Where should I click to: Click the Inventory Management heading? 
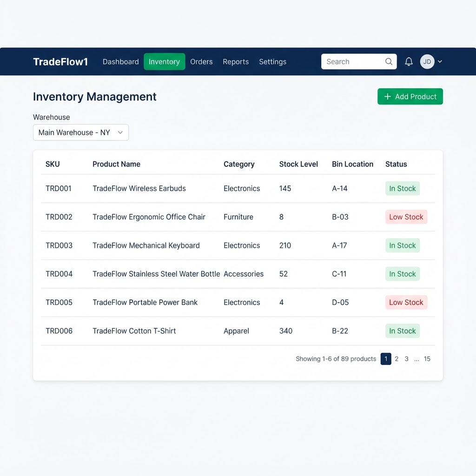95,97
